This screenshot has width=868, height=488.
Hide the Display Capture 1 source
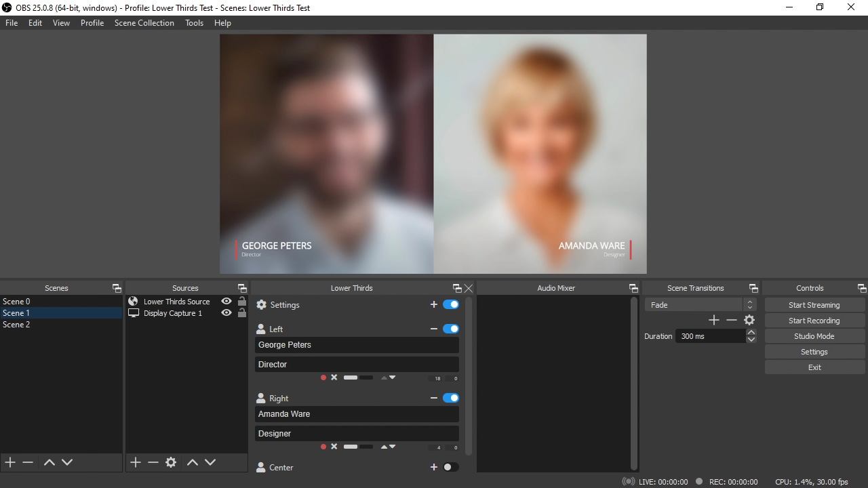pos(226,313)
